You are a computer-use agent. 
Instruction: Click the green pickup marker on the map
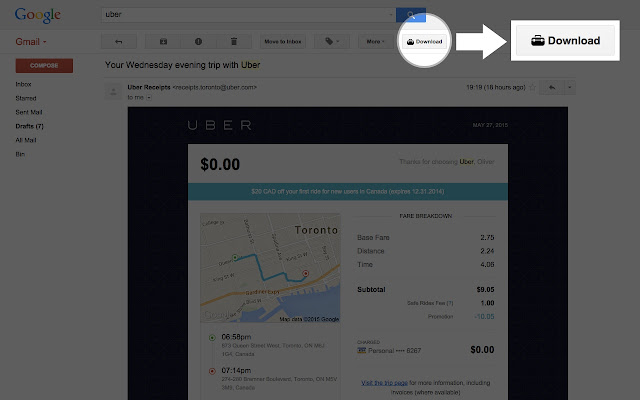pyautogui.click(x=235, y=258)
